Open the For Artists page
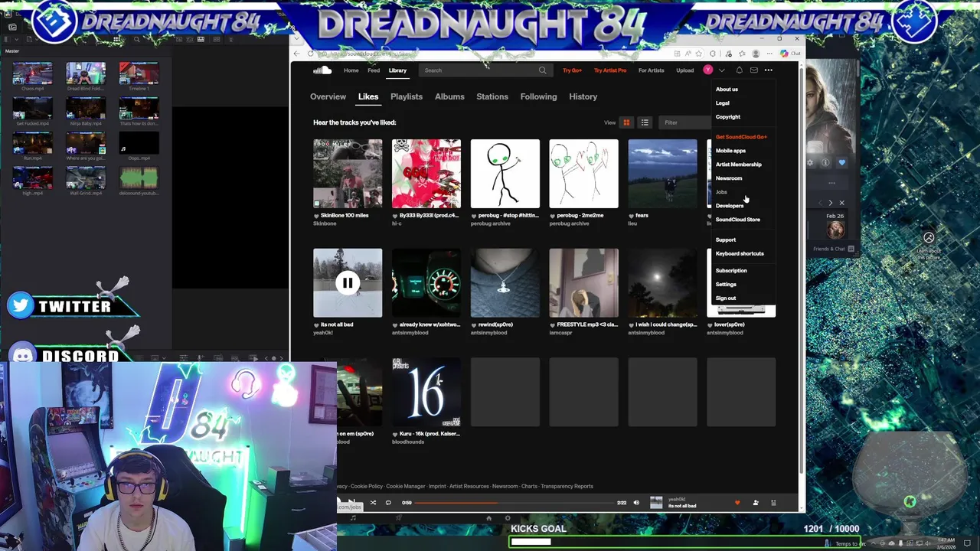The height and width of the screenshot is (551, 980). (652, 70)
